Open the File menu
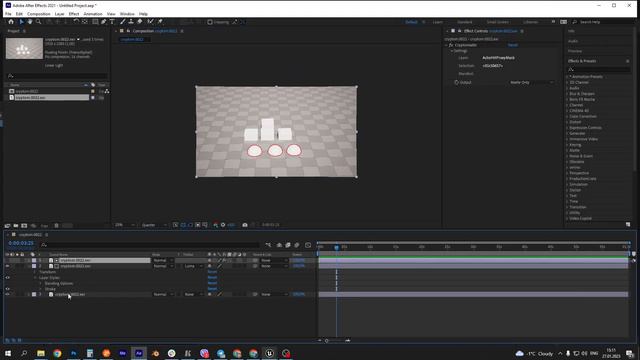Screen dimensions: 640x360 tap(8, 14)
